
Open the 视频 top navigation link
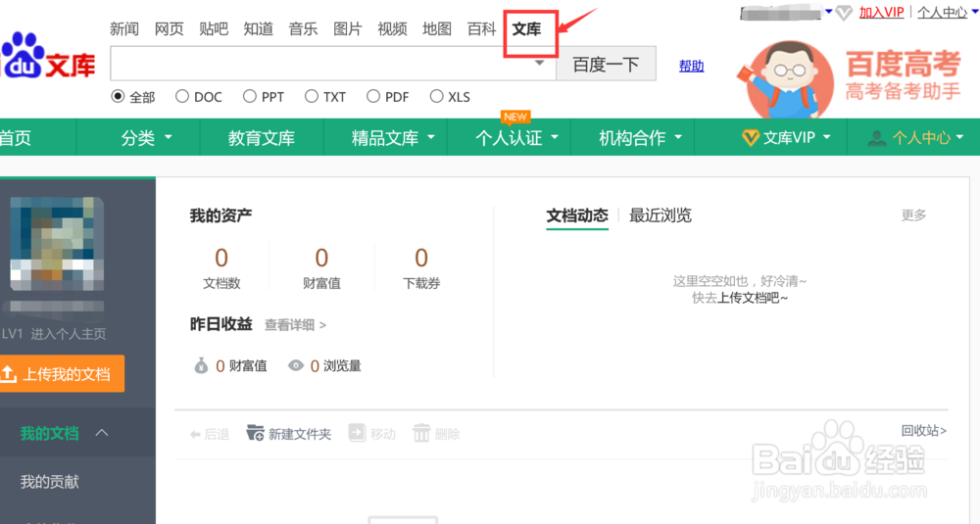pos(392,28)
